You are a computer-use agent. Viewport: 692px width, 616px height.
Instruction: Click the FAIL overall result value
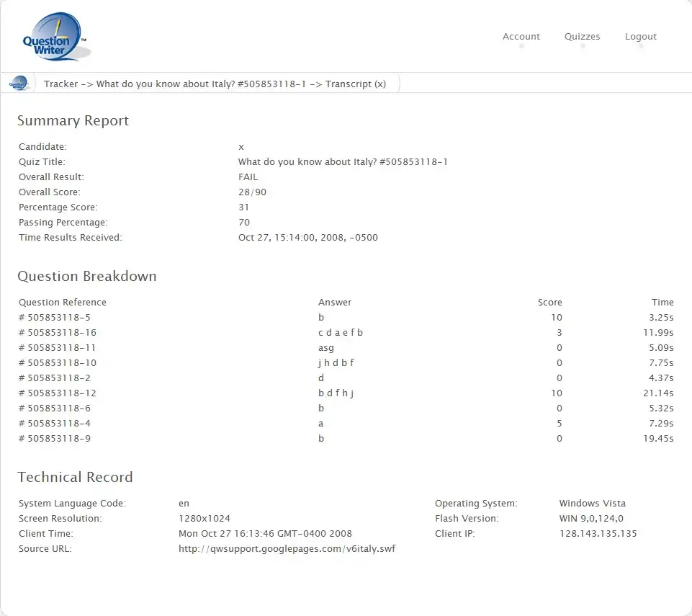248,177
